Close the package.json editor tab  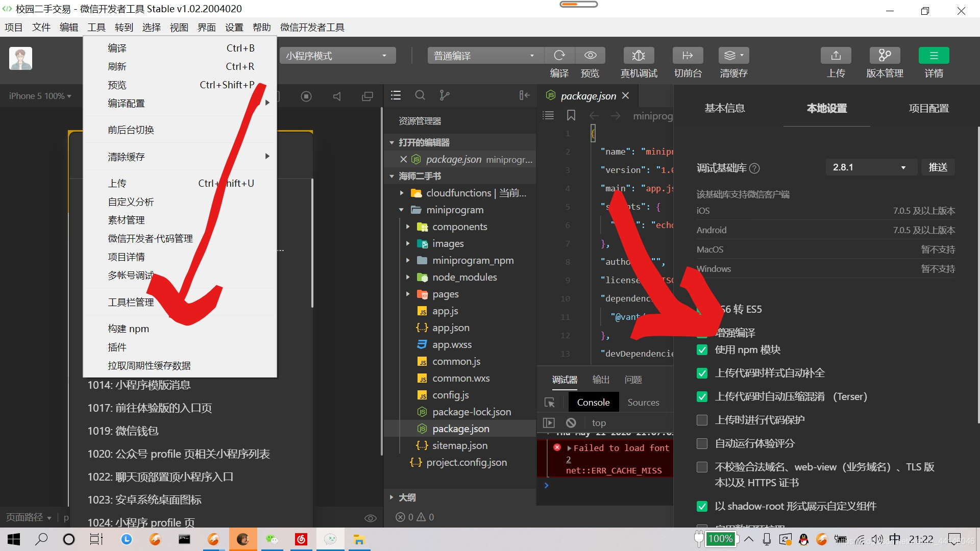point(626,95)
